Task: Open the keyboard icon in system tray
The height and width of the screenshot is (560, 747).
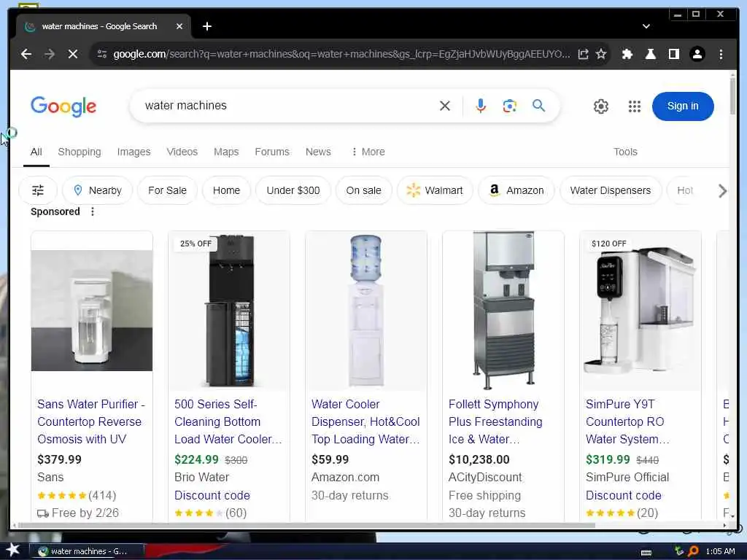Action: (x=646, y=553)
